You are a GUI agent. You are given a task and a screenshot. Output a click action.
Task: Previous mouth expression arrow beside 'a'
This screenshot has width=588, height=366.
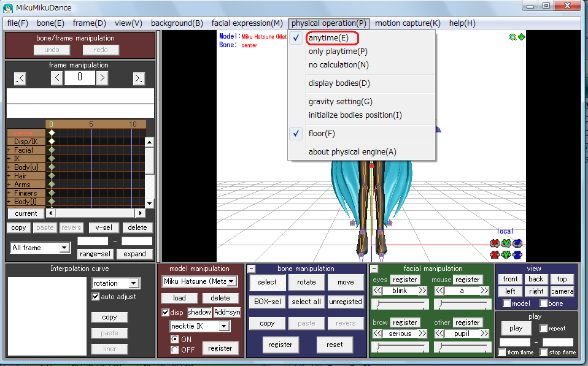[x=439, y=291]
